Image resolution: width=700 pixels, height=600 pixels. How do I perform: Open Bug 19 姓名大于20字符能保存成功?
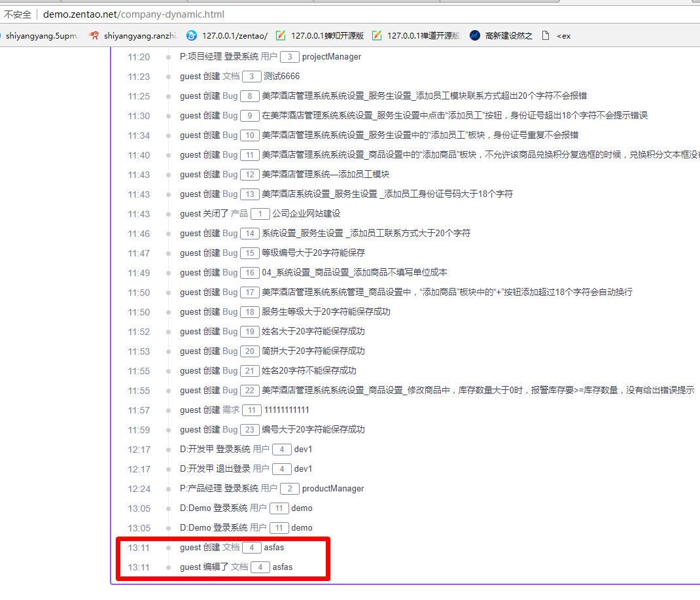tap(313, 332)
